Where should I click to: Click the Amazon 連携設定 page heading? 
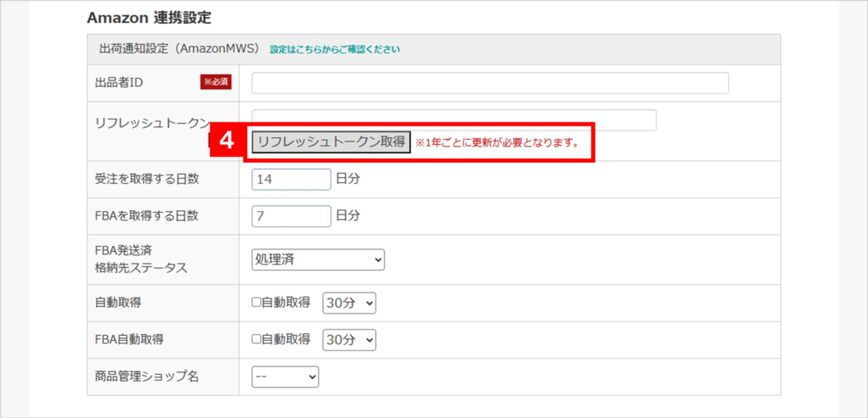tap(148, 17)
